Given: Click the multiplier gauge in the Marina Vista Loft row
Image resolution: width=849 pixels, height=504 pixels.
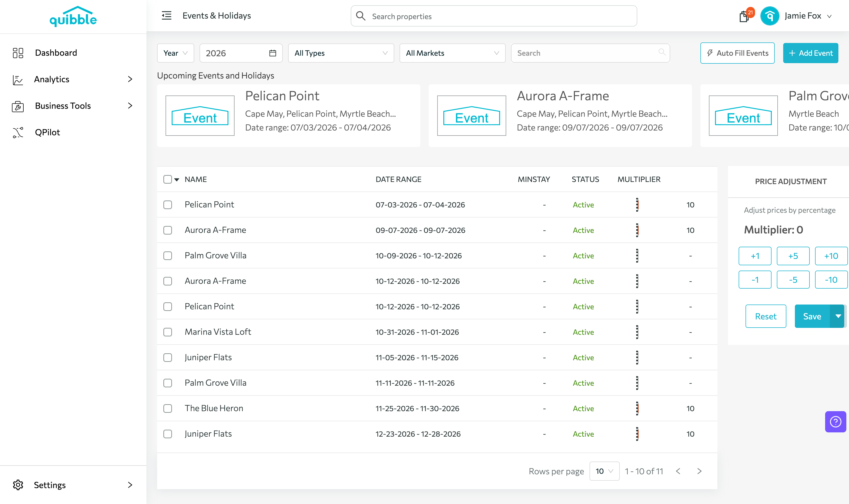Looking at the screenshot, I should click(637, 332).
